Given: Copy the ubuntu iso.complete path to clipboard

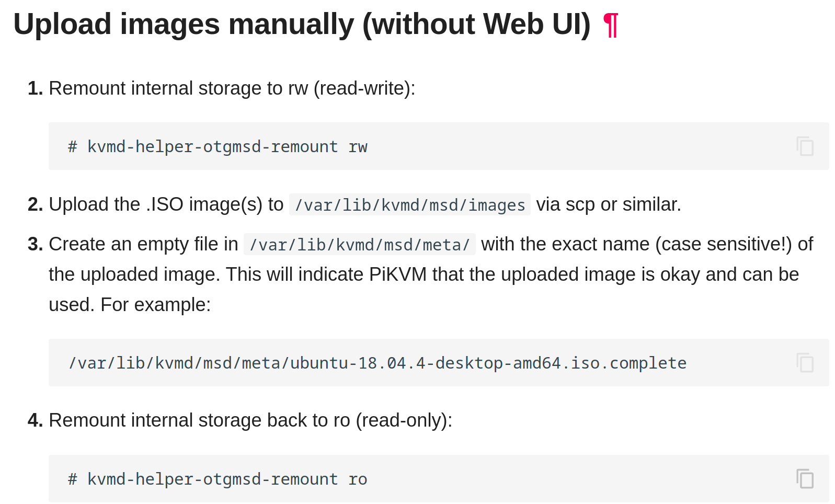Looking at the screenshot, I should (805, 363).
